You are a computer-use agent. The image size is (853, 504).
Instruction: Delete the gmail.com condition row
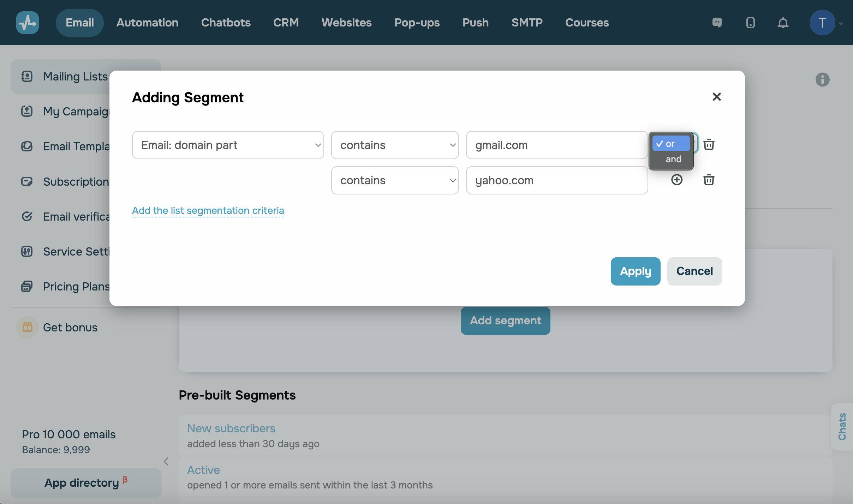pyautogui.click(x=709, y=145)
